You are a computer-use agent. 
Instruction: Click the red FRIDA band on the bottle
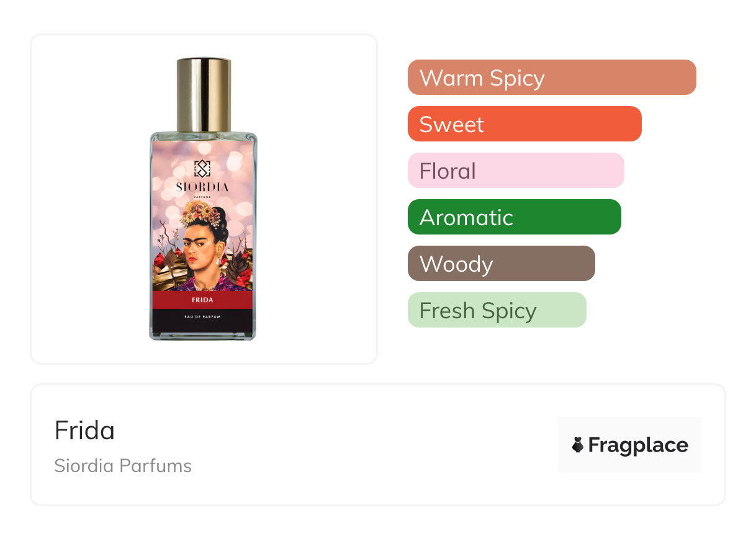point(202,300)
